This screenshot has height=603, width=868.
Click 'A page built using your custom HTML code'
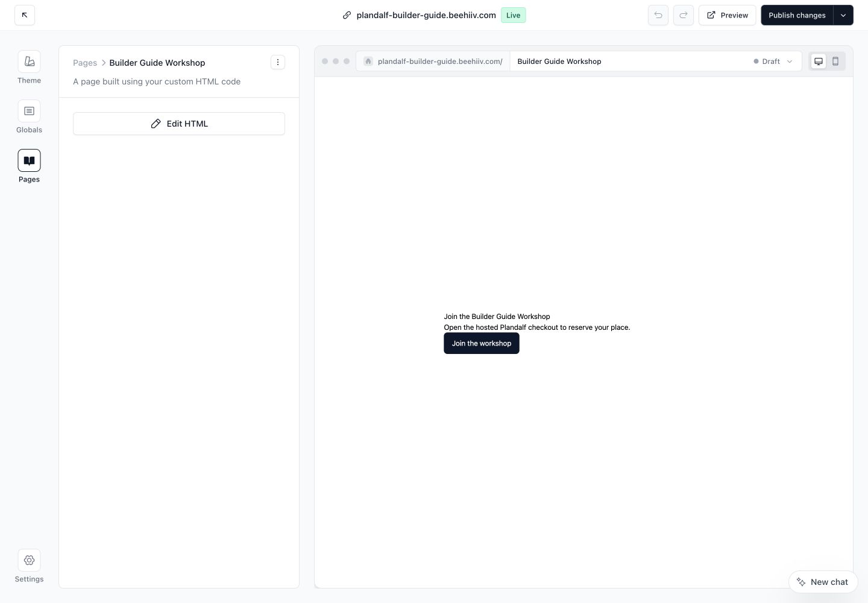tap(157, 81)
